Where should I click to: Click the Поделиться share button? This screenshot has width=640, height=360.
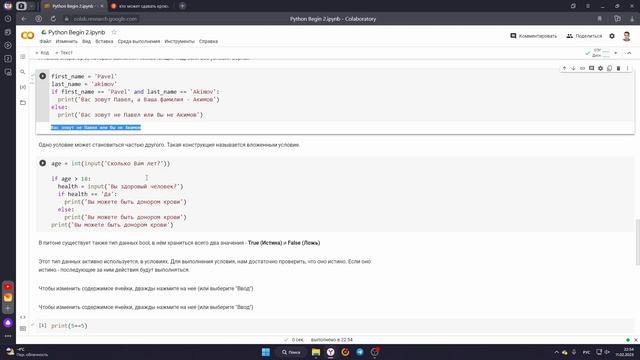click(x=584, y=36)
